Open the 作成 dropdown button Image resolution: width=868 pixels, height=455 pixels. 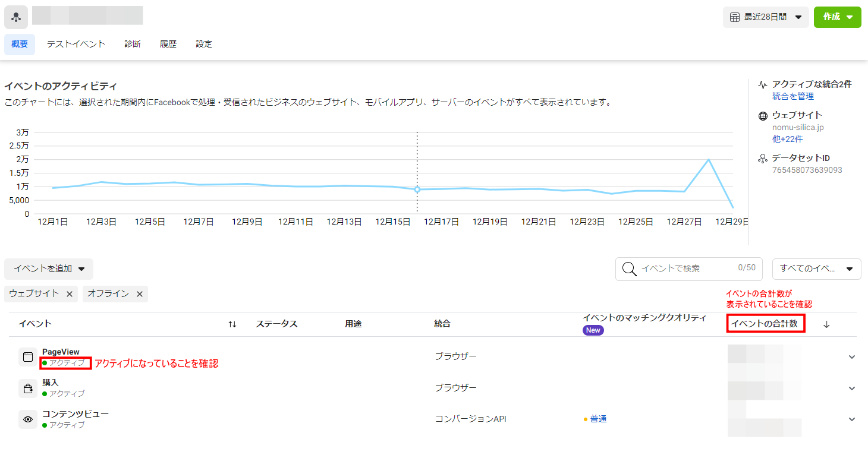837,17
